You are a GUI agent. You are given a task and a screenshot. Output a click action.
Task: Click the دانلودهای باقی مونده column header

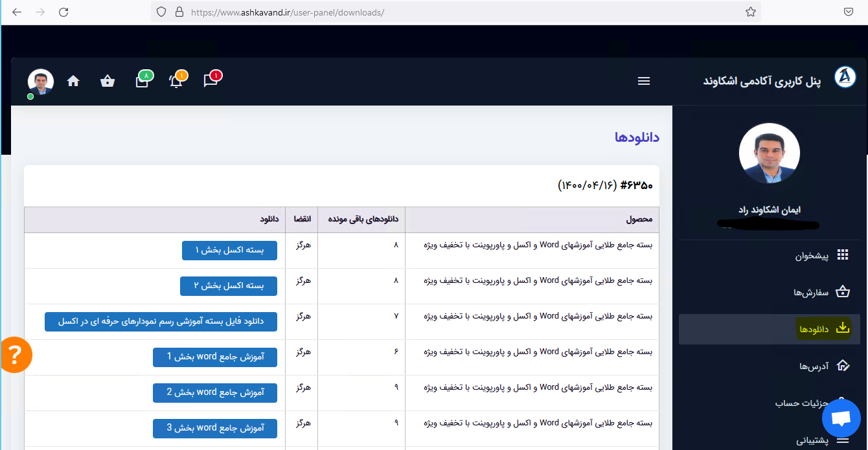click(x=361, y=219)
